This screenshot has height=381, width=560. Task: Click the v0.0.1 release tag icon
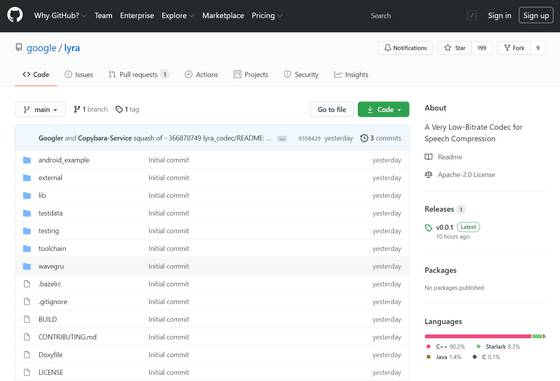(429, 227)
